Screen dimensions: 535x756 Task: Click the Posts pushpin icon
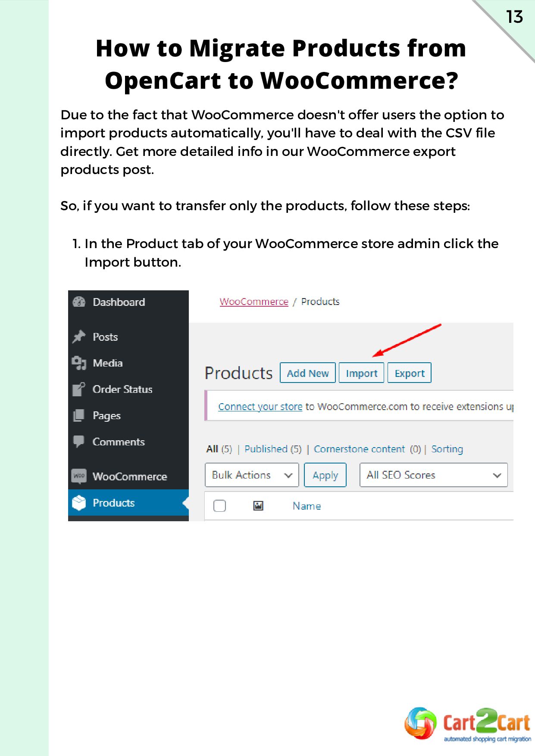pos(79,336)
